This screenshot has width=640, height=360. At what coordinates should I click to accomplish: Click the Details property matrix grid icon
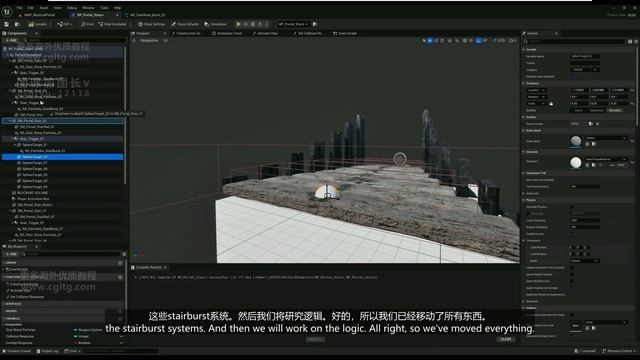[x=630, y=41]
